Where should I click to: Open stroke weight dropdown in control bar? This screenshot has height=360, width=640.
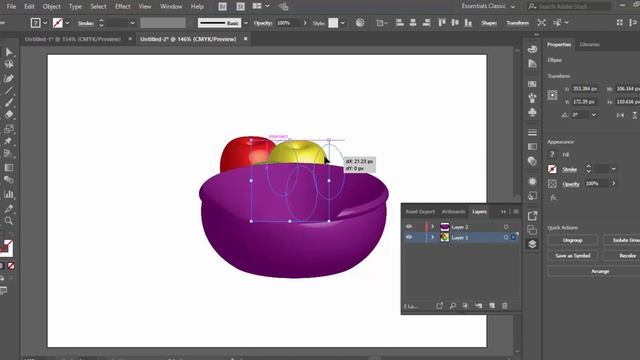pyautogui.click(x=132, y=23)
